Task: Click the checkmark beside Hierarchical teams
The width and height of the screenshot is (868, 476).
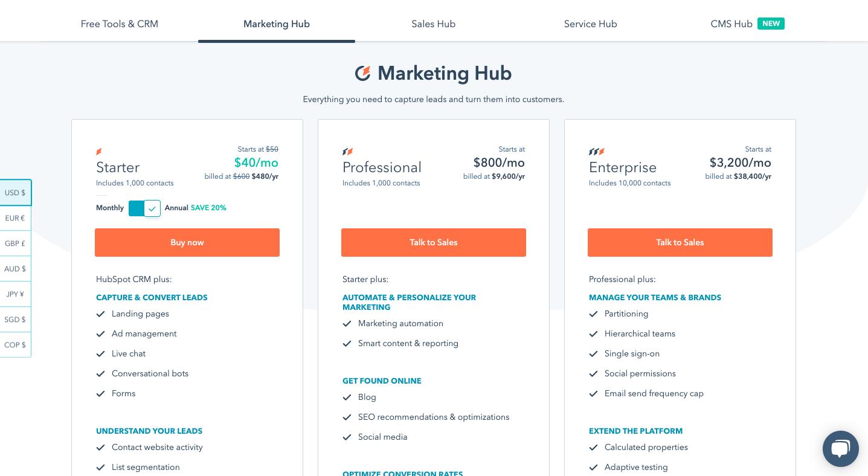Action: point(594,334)
